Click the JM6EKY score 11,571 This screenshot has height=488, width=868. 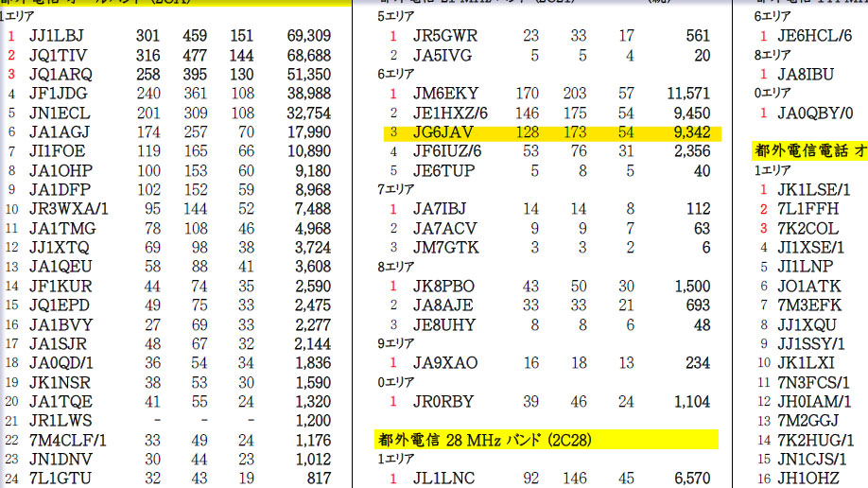click(x=686, y=94)
